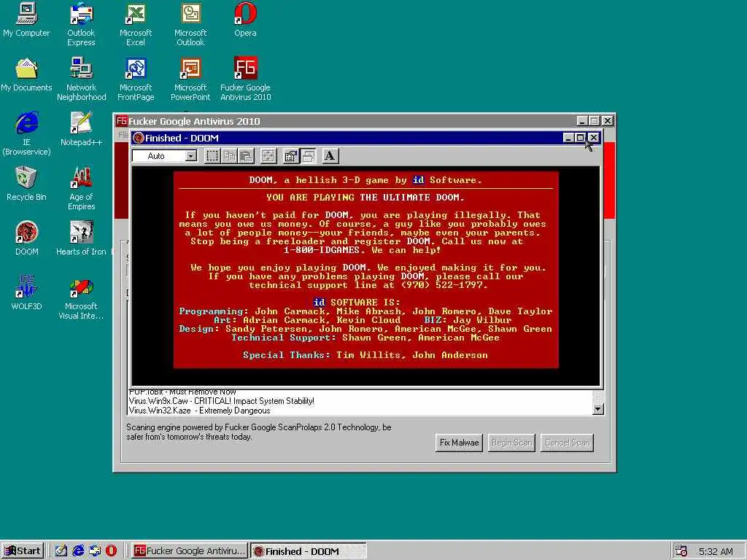The image size is (747, 560).
Task: Toggle the Background button in DOS toolbar
Action: [308, 156]
